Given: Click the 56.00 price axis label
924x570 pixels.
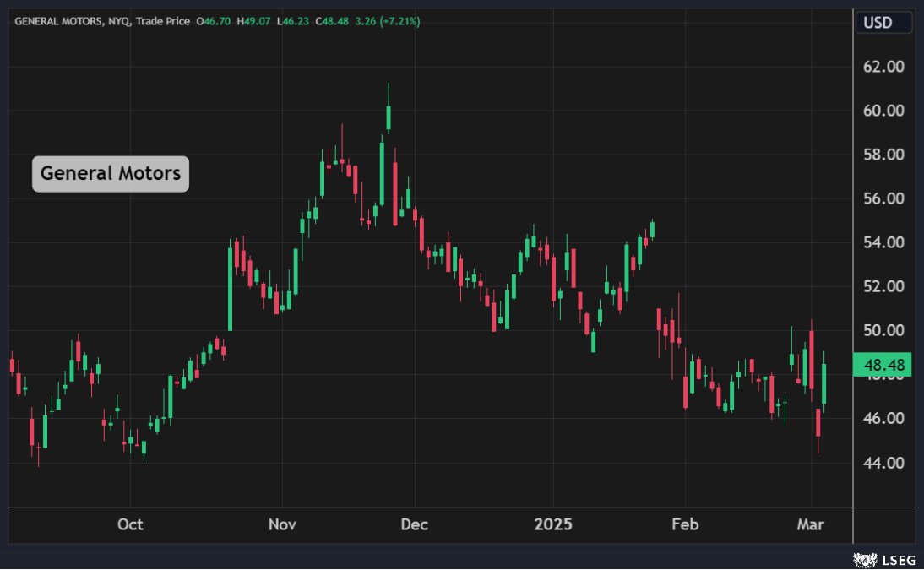Looking at the screenshot, I should click(x=883, y=198).
